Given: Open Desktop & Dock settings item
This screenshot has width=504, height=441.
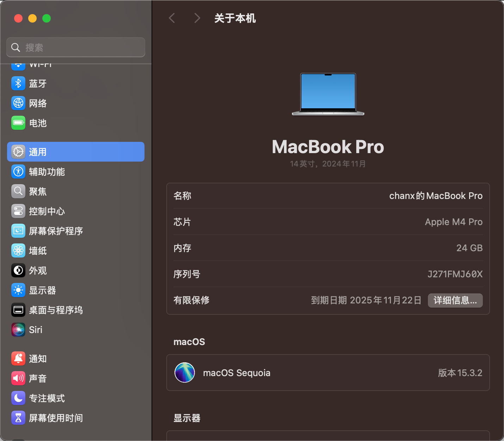Looking at the screenshot, I should point(56,310).
